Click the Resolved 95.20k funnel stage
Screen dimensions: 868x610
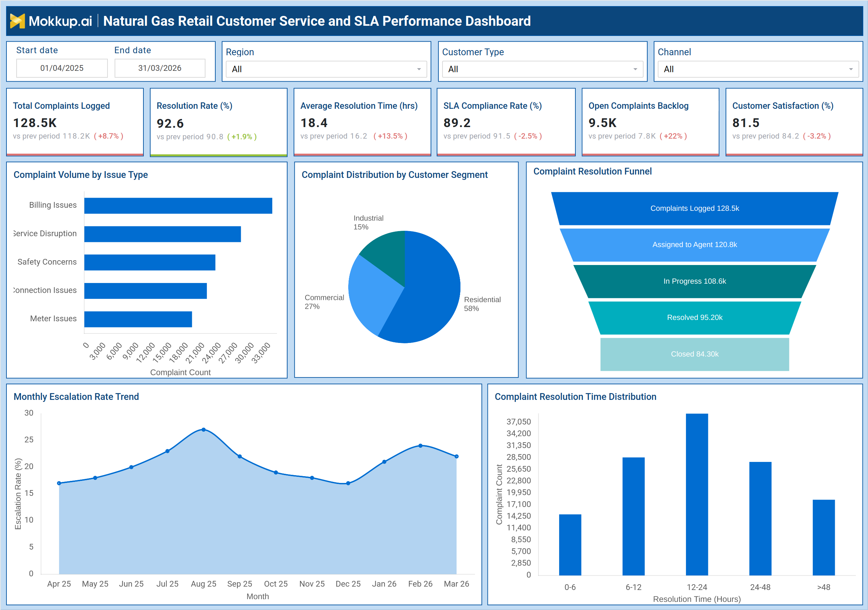coord(694,318)
